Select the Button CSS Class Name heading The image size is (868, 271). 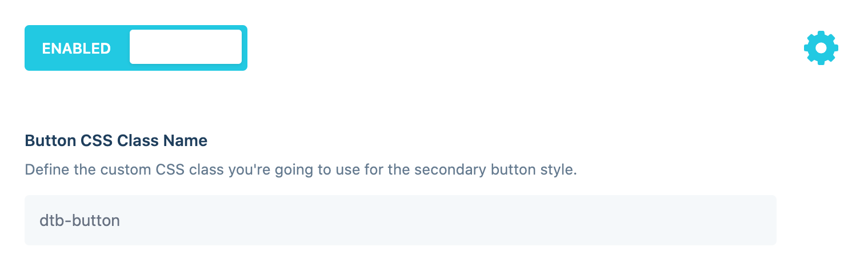[116, 140]
